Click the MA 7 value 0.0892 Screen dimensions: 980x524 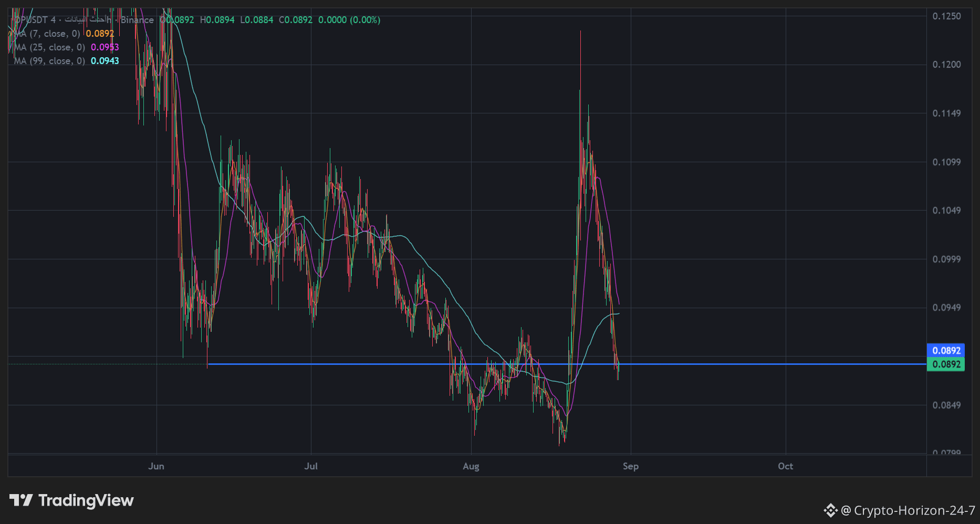100,34
